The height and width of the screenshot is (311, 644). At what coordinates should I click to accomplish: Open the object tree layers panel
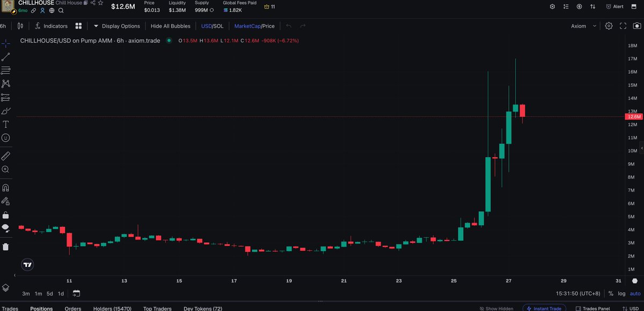[x=5, y=288]
